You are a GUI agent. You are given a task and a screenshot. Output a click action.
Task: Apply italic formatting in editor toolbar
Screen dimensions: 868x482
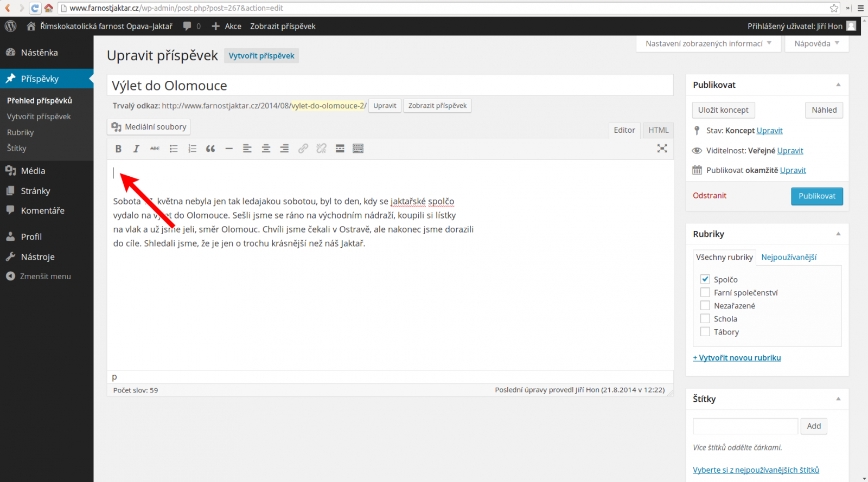pyautogui.click(x=136, y=149)
